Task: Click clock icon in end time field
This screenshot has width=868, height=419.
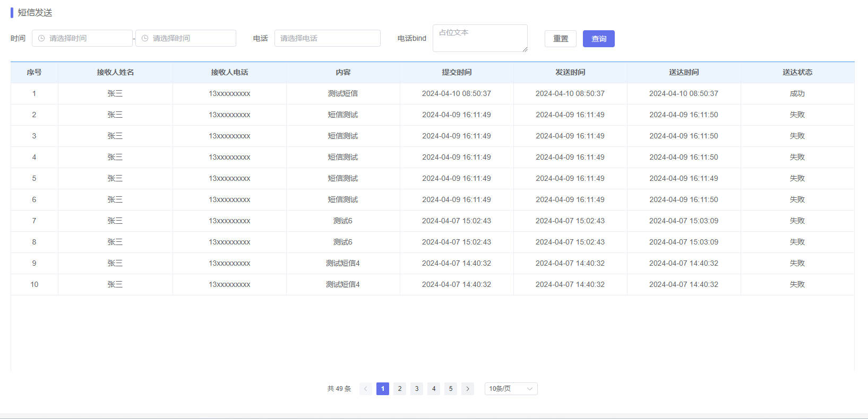Action: pos(145,38)
